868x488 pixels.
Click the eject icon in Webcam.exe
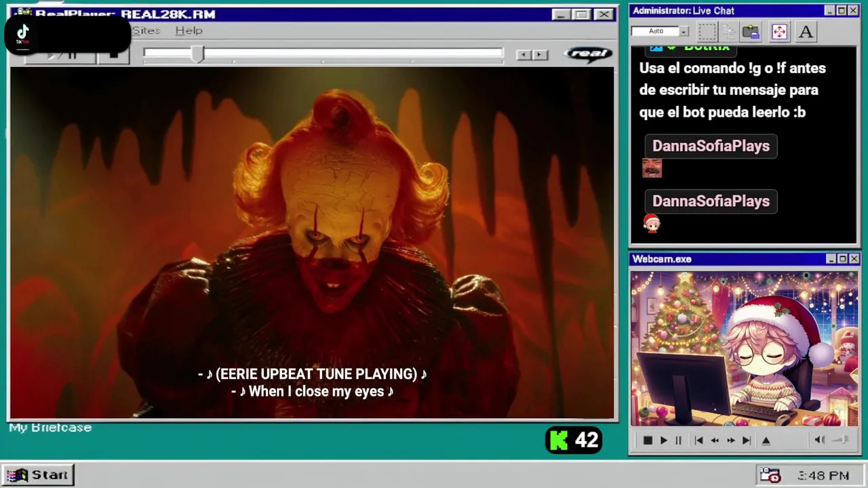click(766, 441)
